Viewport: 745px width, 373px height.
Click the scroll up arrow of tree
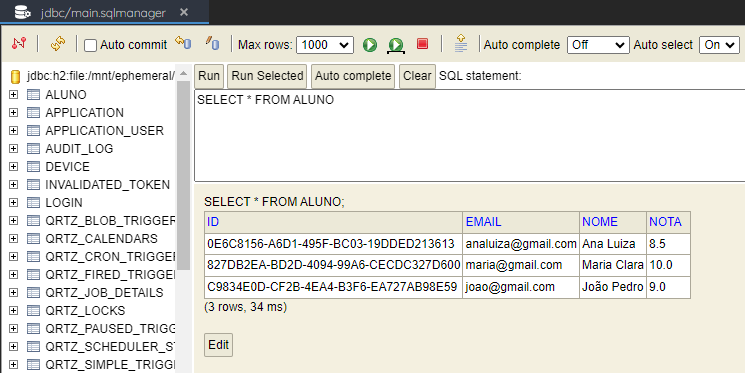[183, 73]
